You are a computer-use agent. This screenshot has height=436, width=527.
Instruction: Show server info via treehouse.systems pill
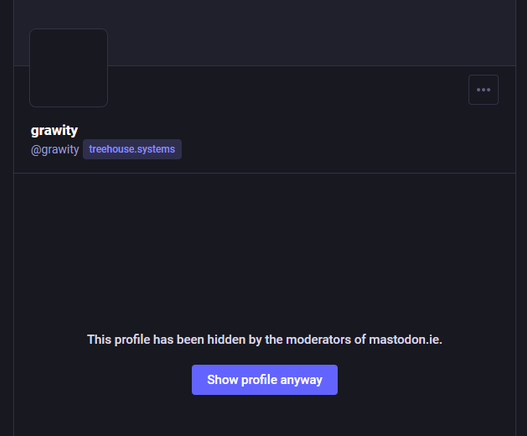click(132, 149)
